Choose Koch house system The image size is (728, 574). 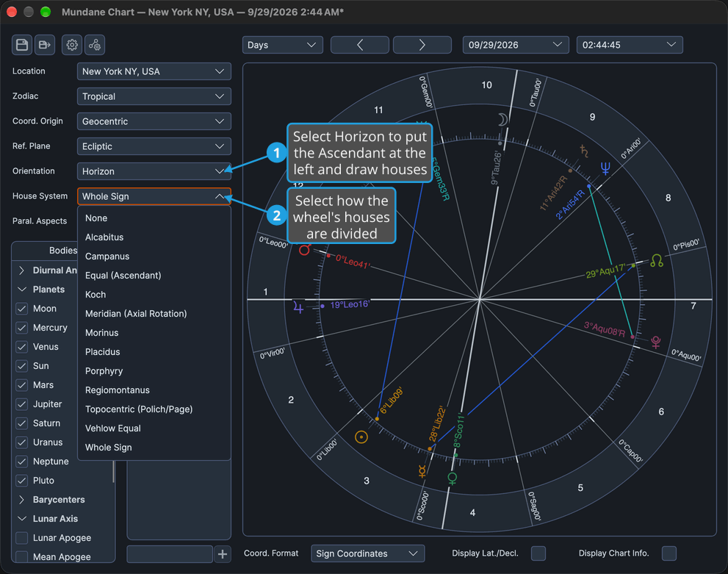click(154, 295)
